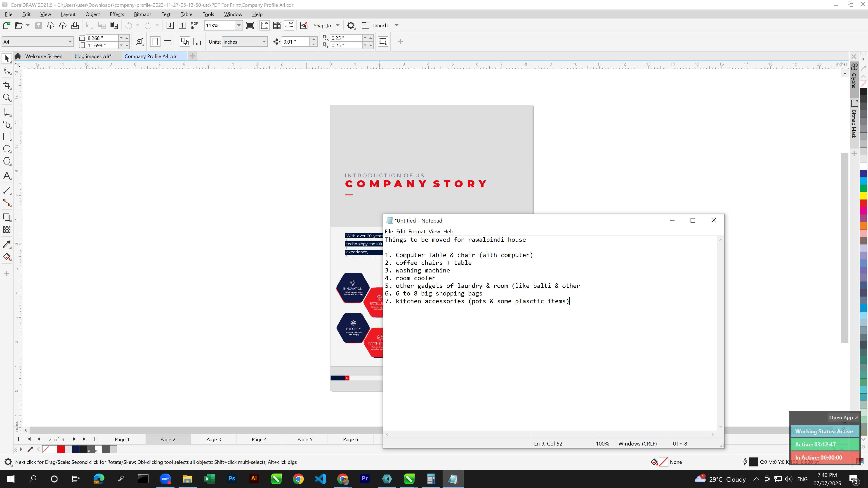Select the Color Eyedropper tool
This screenshot has width=868, height=488.
point(7,244)
